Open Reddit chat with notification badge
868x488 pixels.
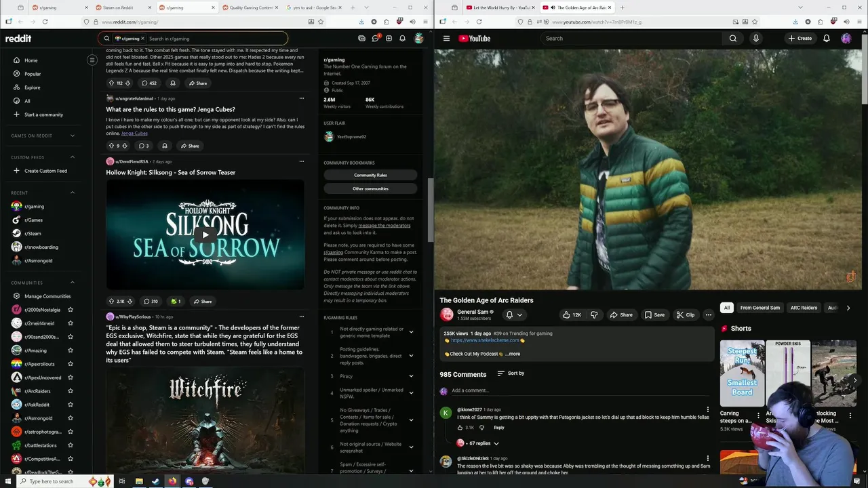(375, 39)
